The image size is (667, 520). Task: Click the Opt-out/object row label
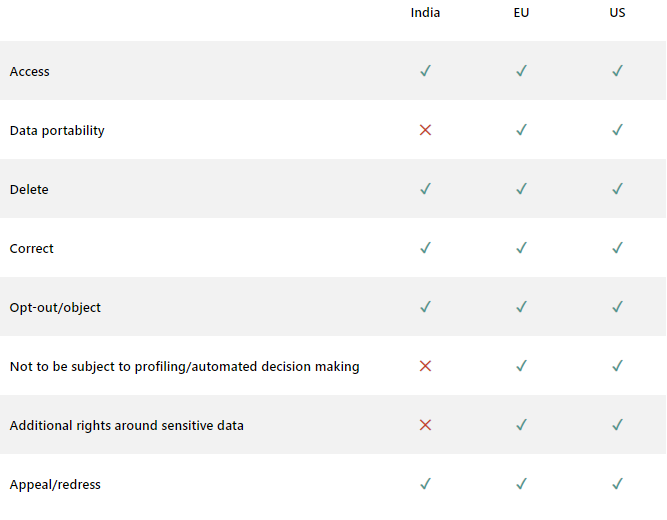tap(55, 308)
